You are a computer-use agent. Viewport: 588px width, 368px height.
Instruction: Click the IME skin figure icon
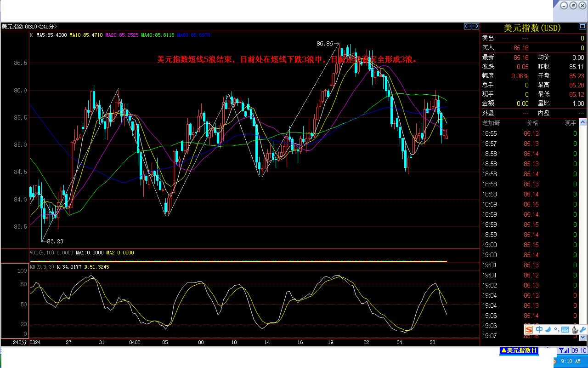[x=574, y=329]
